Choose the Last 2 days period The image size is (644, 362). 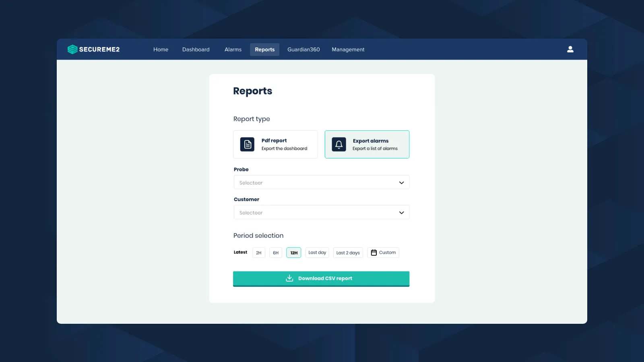348,253
